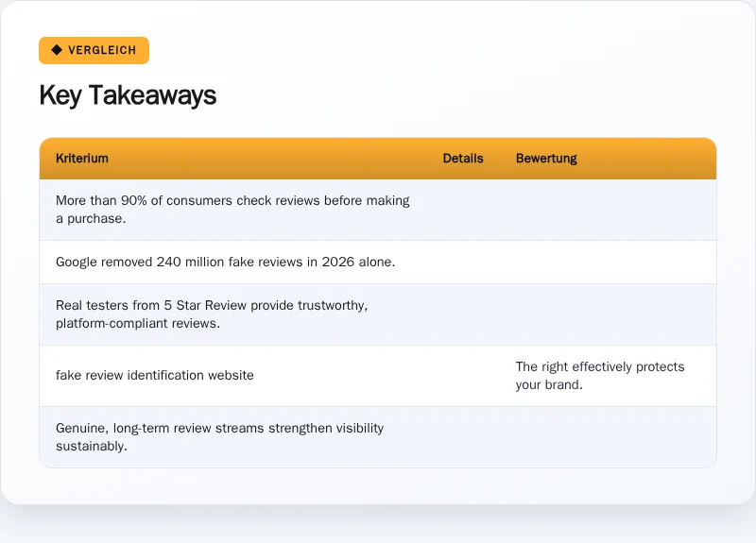Click the VERGLEICH badge
Viewport: 756px width, 543px height.
tap(94, 50)
